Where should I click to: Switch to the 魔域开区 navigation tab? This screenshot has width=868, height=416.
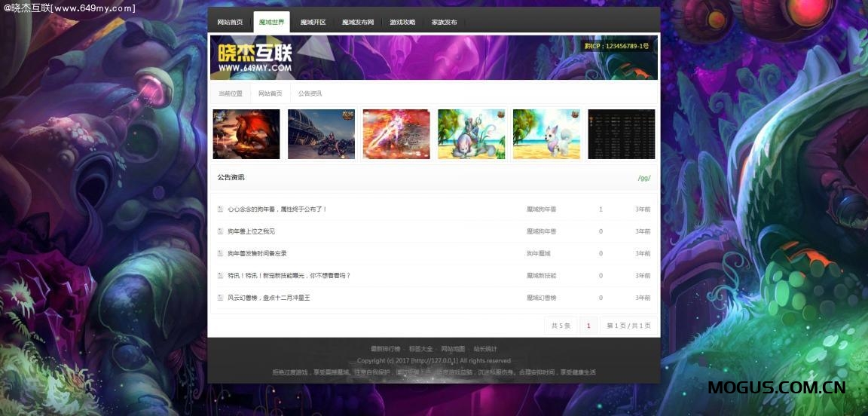click(x=313, y=23)
